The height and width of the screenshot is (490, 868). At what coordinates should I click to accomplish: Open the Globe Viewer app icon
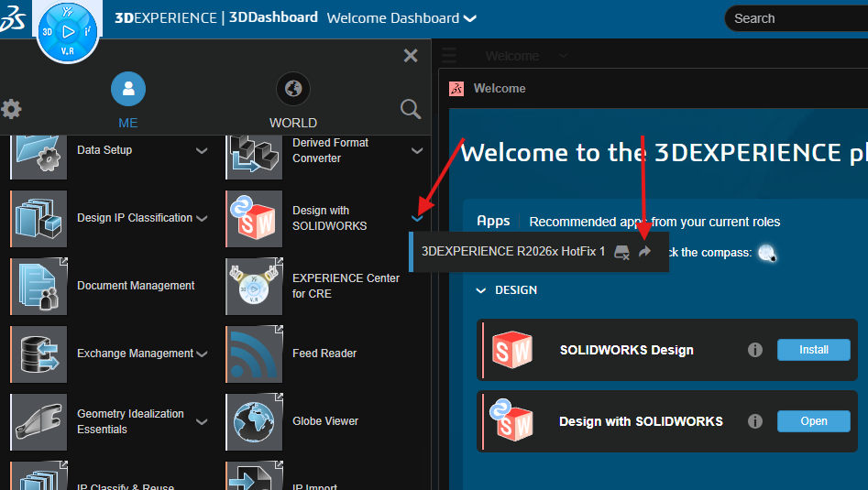pos(254,421)
